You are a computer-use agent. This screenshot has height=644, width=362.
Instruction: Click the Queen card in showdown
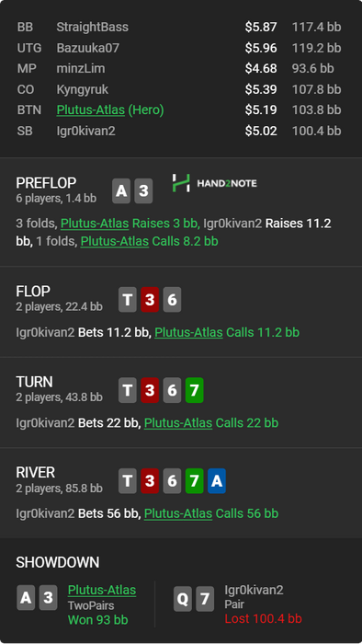(183, 599)
